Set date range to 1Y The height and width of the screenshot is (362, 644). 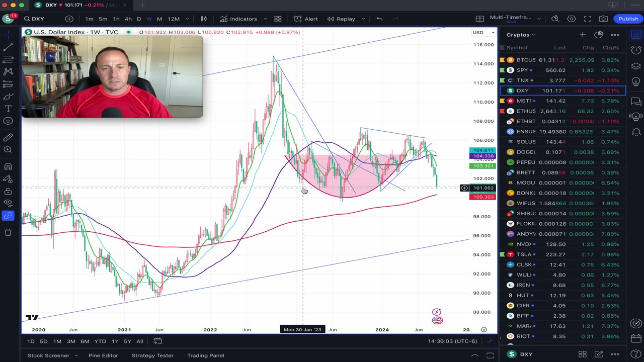coord(115,341)
